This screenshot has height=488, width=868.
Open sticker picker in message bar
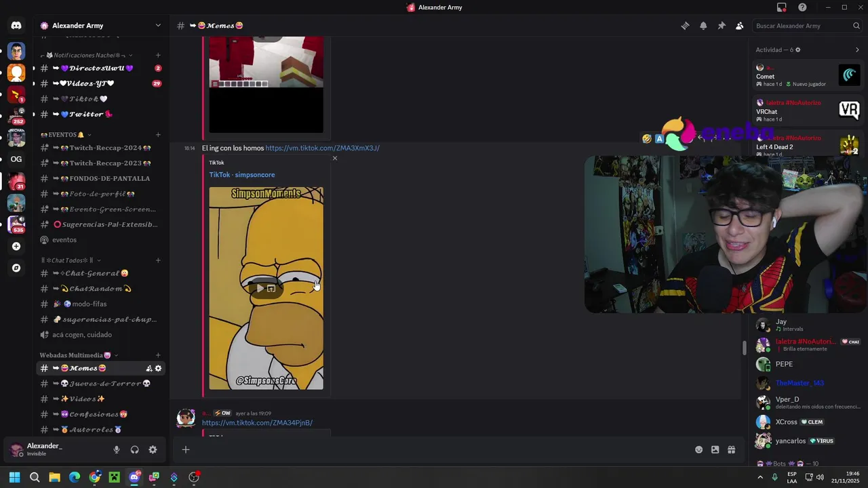pos(715,449)
